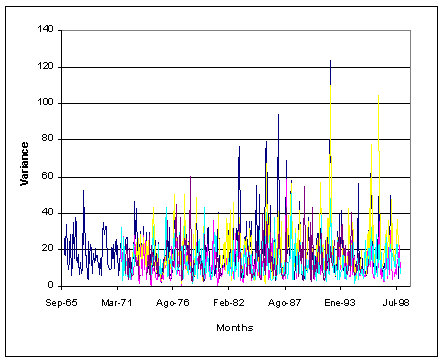Select the 140 y-axis label
This screenshot has height=363, width=444.
45,29
